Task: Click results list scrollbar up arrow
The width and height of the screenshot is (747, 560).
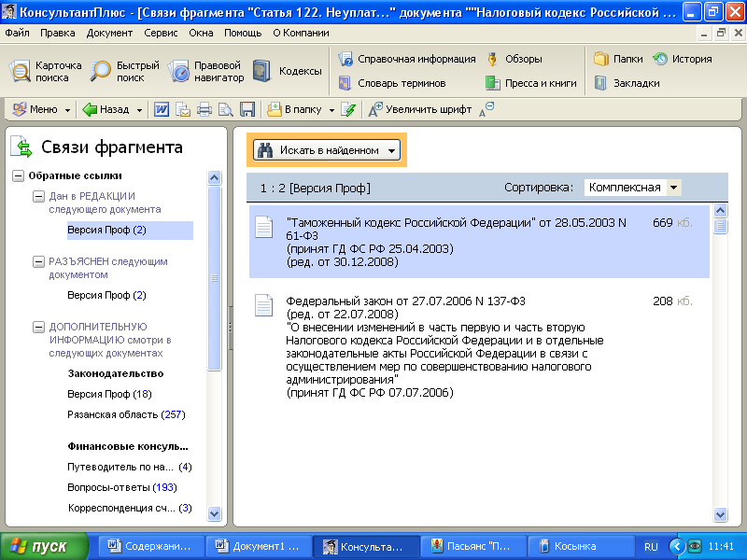Action: pos(720,210)
